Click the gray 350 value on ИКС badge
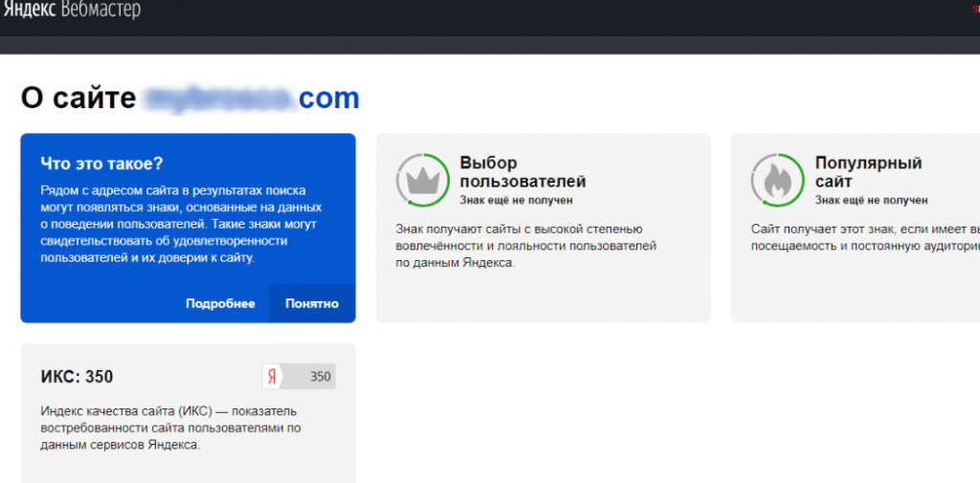The height and width of the screenshot is (483, 980). click(320, 377)
